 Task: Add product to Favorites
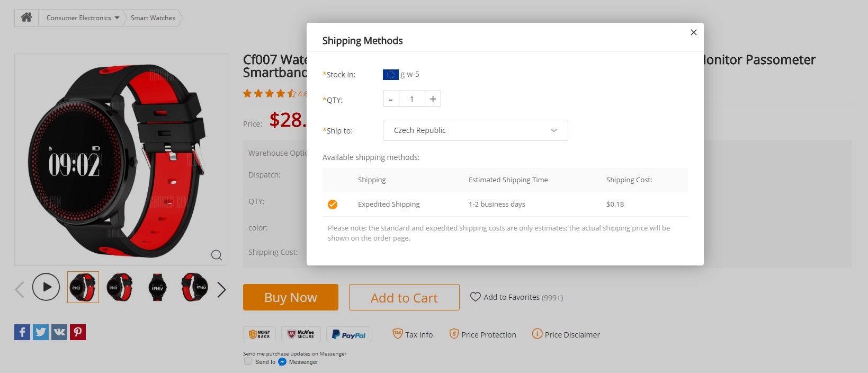(516, 297)
